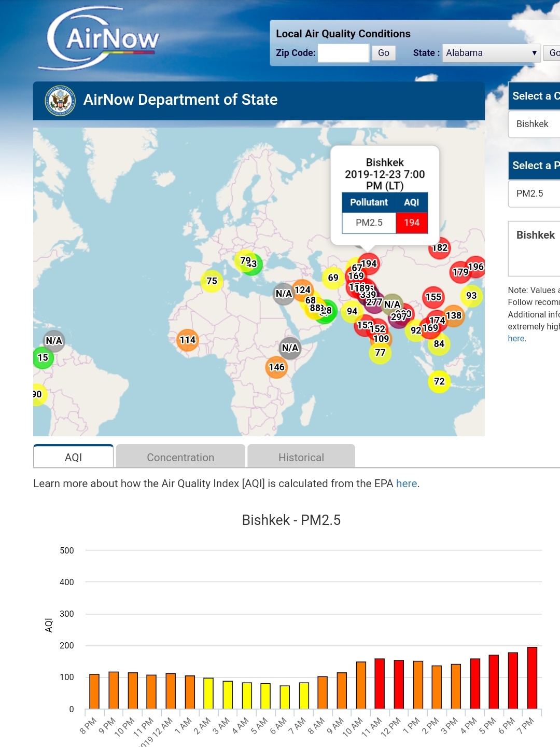Select the green 15 map marker
The height and width of the screenshot is (747, 560).
43,358
